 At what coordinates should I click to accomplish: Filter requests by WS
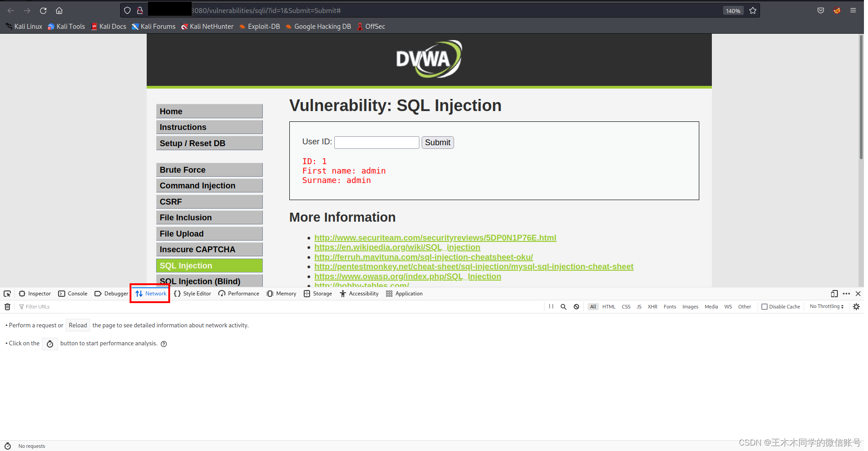(x=728, y=307)
